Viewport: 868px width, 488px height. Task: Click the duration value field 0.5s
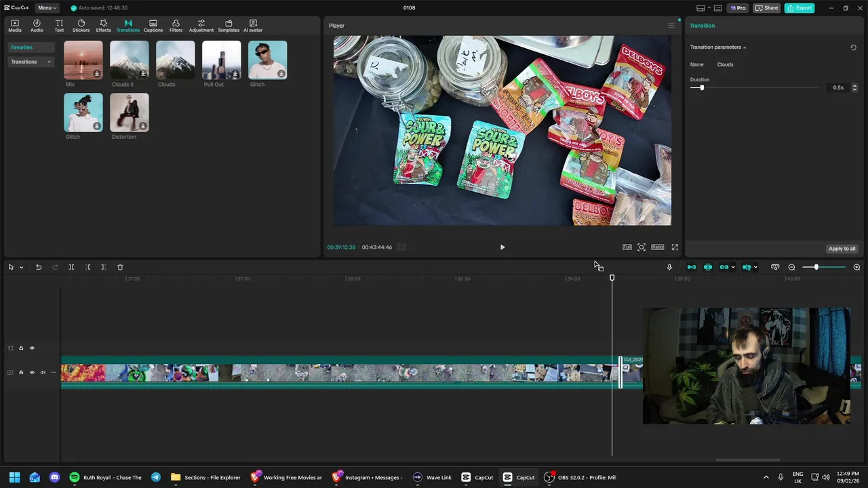coord(838,87)
